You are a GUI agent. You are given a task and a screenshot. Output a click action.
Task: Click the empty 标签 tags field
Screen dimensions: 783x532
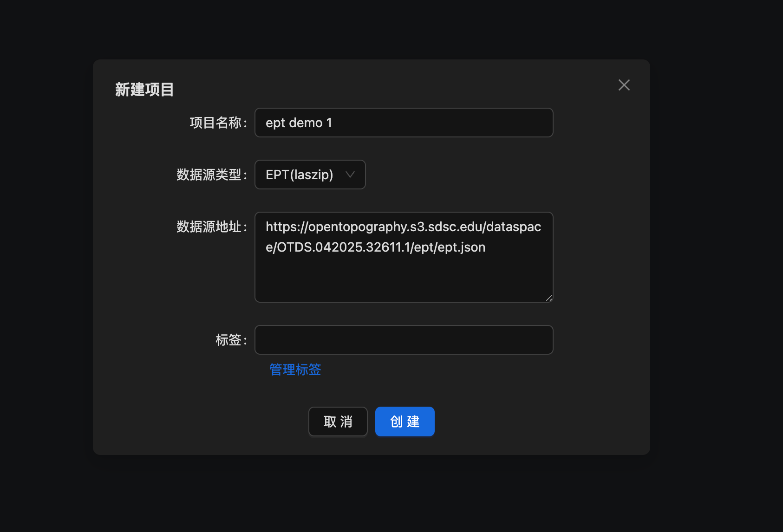click(404, 340)
